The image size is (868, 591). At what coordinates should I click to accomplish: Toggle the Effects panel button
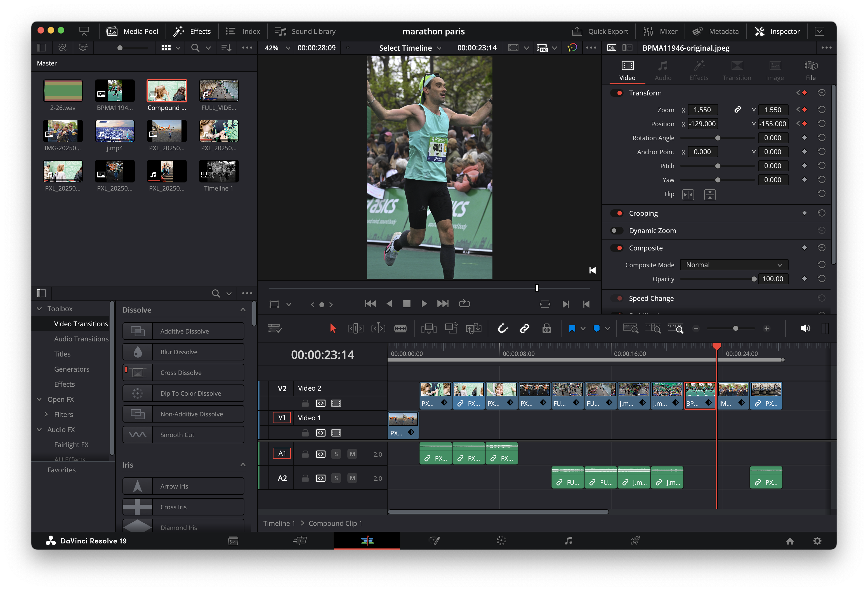(x=192, y=31)
